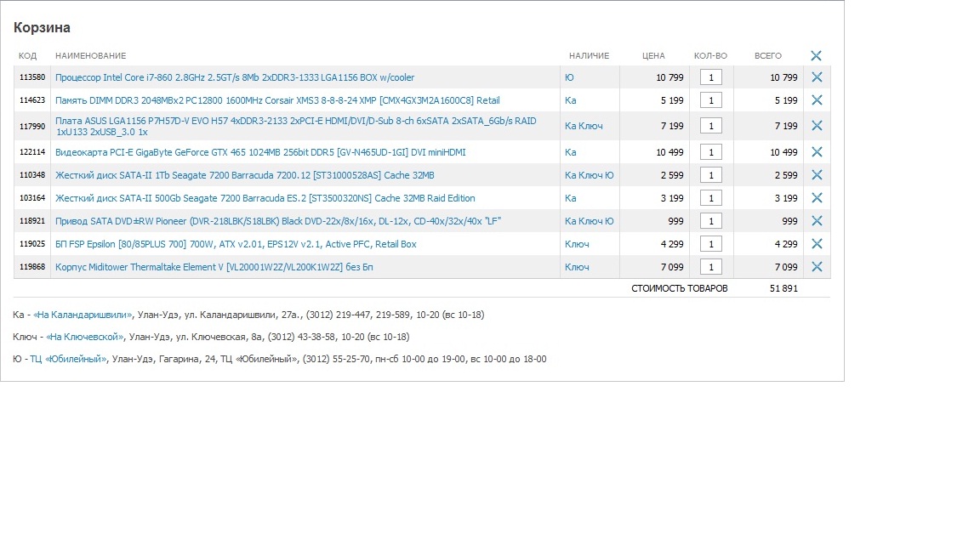The width and height of the screenshot is (980, 551).
Task: Click the total cost value 51 891
Action: (x=783, y=288)
